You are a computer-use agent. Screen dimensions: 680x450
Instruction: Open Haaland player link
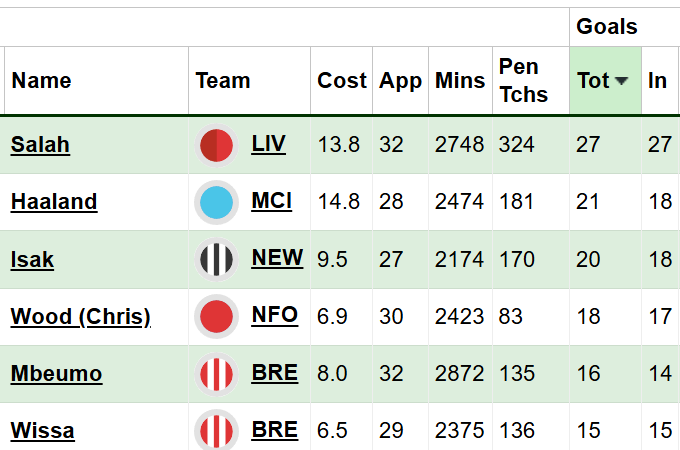54,202
